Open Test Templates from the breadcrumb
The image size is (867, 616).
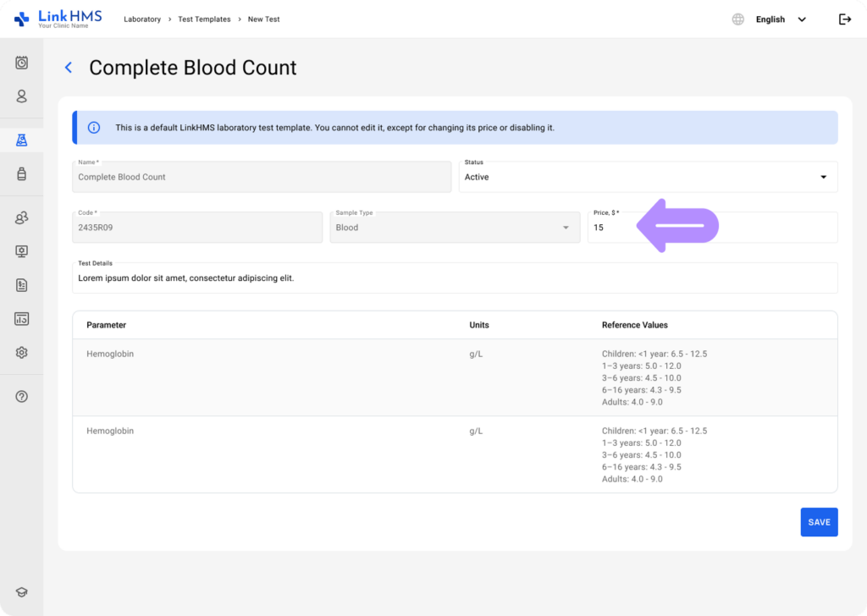coord(204,19)
